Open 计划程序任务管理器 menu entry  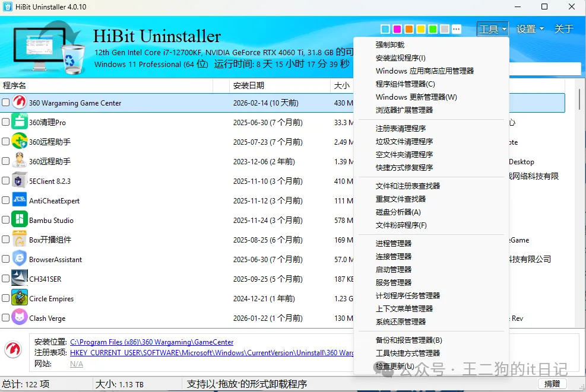click(x=408, y=296)
